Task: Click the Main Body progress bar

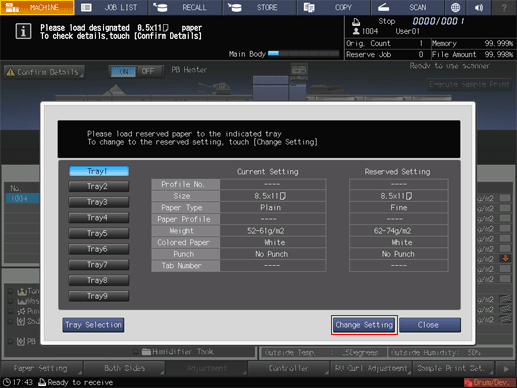Action: (x=303, y=53)
